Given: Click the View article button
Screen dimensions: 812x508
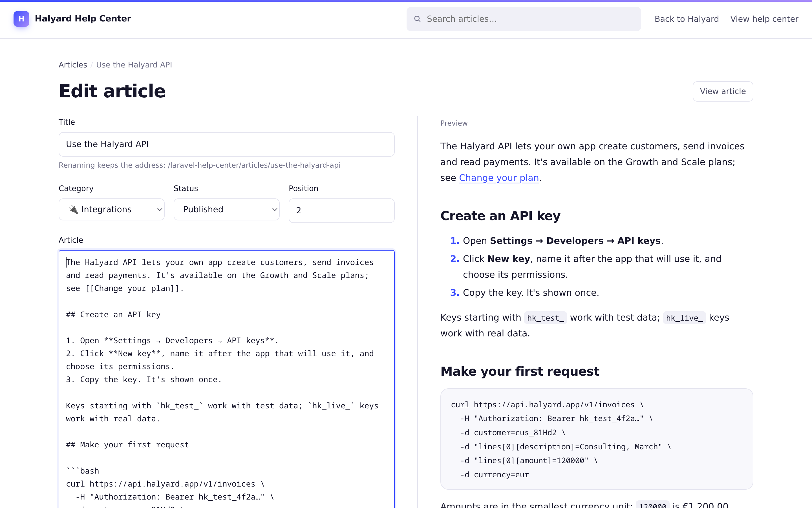Looking at the screenshot, I should pos(723,91).
